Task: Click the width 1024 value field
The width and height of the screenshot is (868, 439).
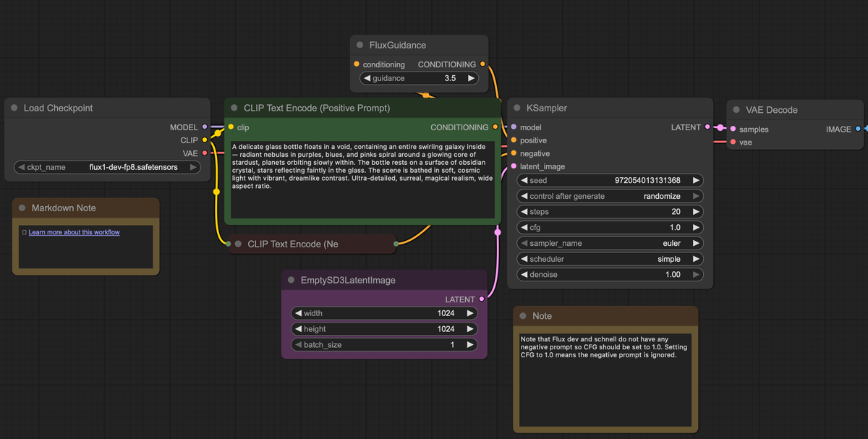Action: click(x=383, y=313)
